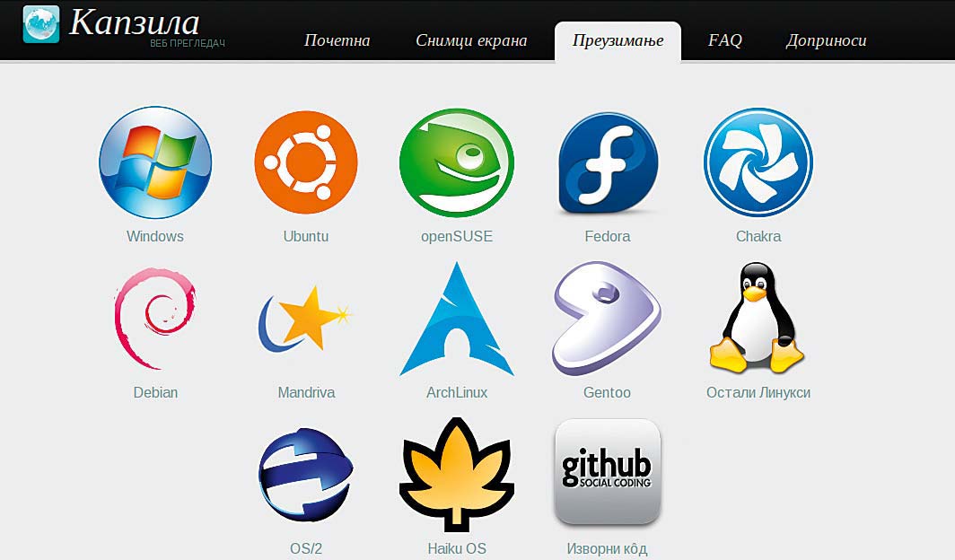The height and width of the screenshot is (560, 955).
Task: Click the Капзила globe logo icon
Action: pos(41,24)
